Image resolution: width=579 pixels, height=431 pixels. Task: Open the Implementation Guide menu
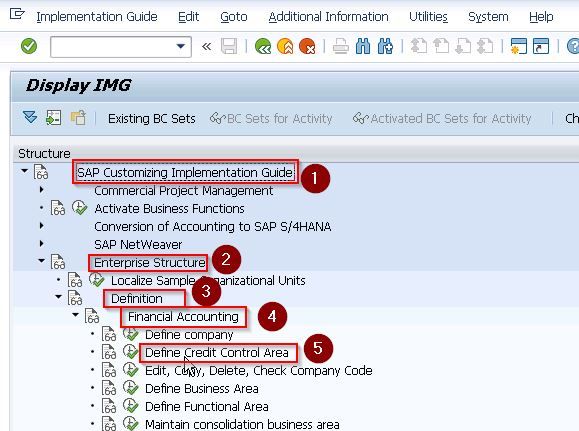coord(97,17)
